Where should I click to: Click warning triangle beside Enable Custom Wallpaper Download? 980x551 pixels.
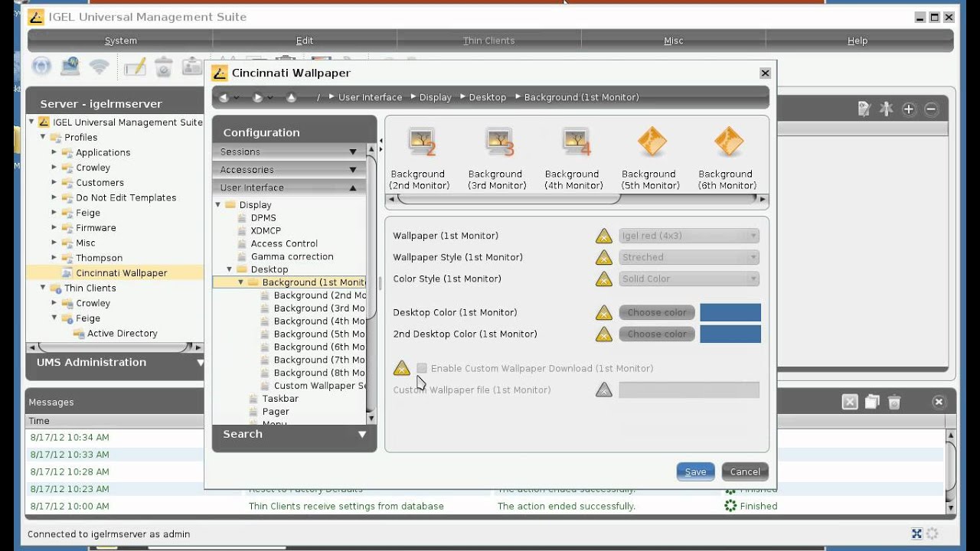coord(402,368)
